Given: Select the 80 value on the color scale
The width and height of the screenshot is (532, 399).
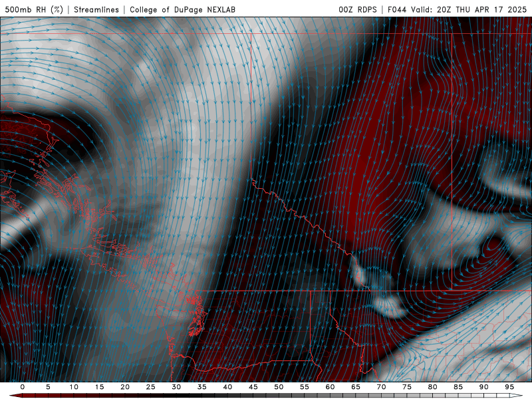Looking at the screenshot, I should pos(432,387).
